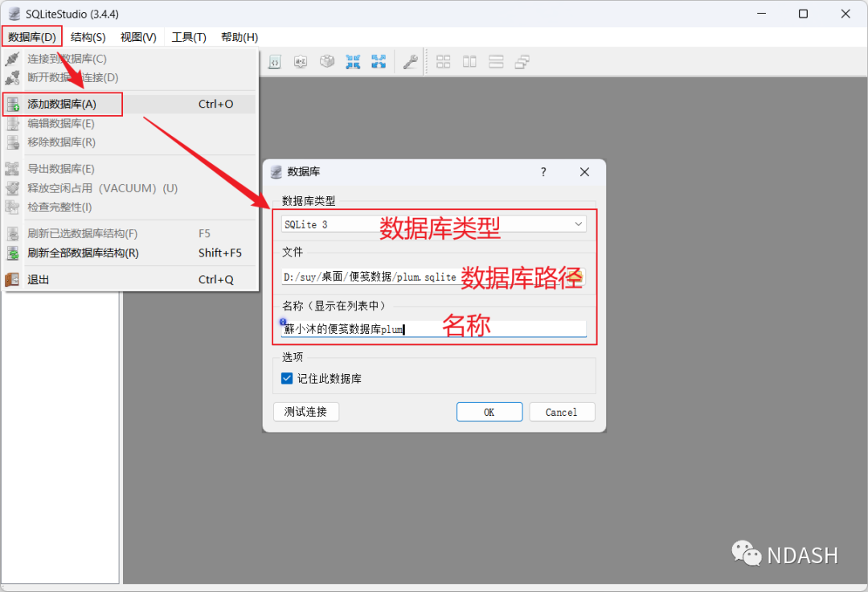Click the database name input field
The image size is (868, 592).
pyautogui.click(x=434, y=329)
